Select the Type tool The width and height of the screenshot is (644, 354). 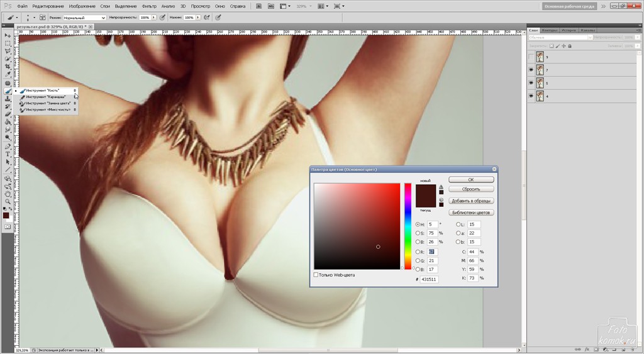click(8, 155)
